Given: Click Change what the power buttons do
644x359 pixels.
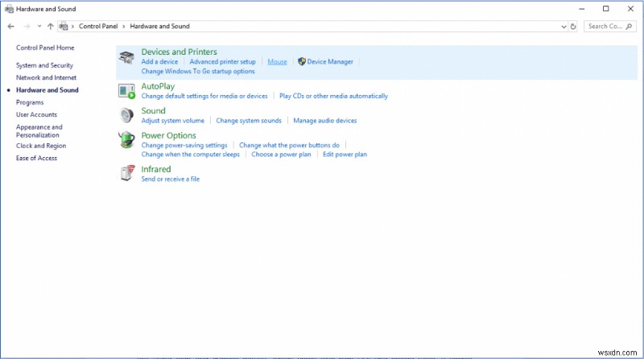Looking at the screenshot, I should pos(289,146).
